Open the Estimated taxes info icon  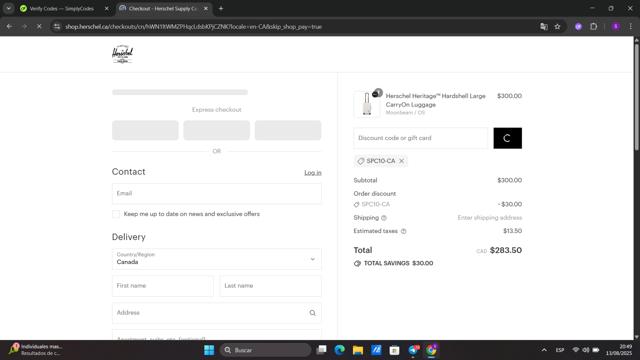click(x=403, y=231)
